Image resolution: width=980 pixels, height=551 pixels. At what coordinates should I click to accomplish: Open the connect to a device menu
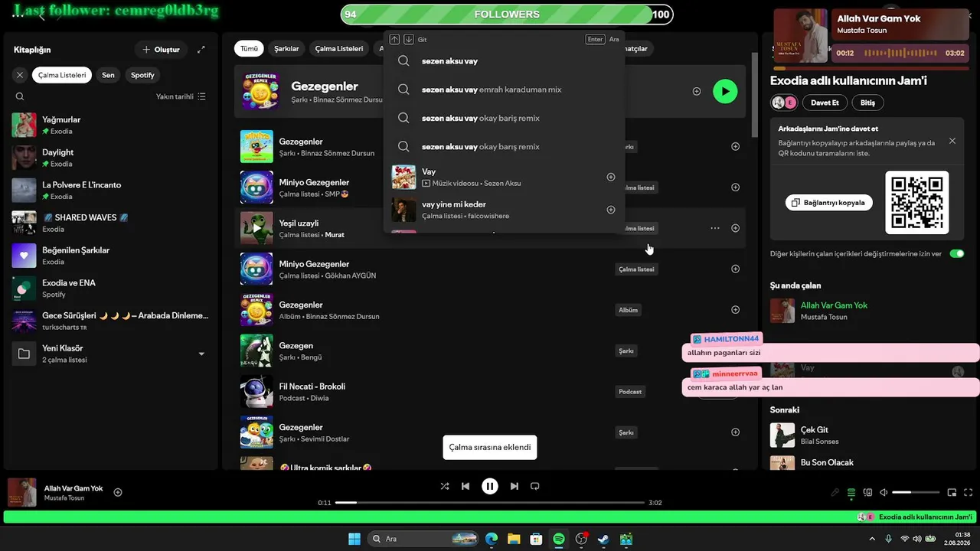tap(867, 493)
